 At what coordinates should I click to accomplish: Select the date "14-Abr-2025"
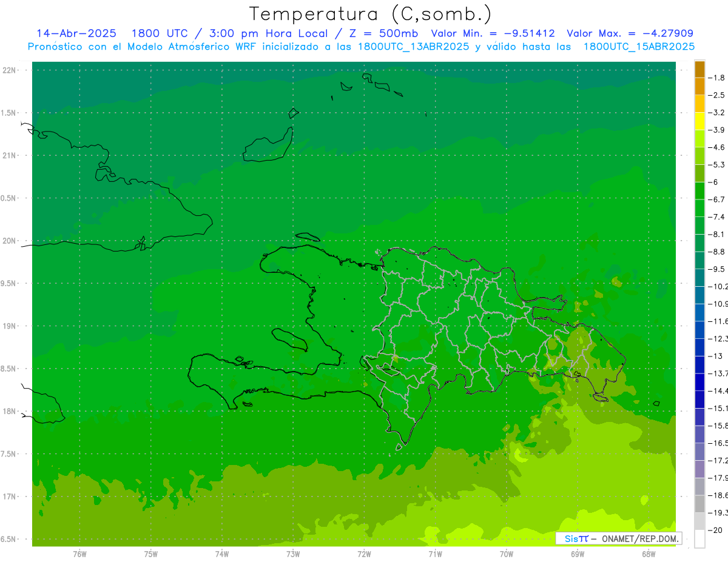point(76,33)
